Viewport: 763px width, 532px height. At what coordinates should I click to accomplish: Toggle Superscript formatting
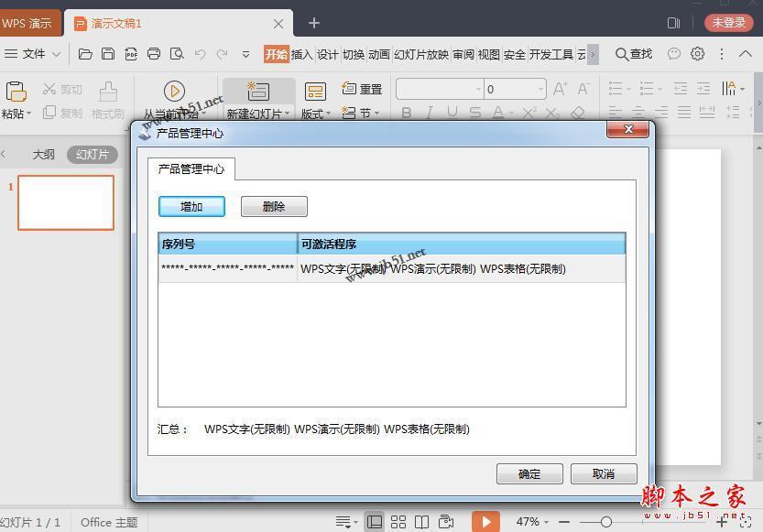tap(529, 113)
